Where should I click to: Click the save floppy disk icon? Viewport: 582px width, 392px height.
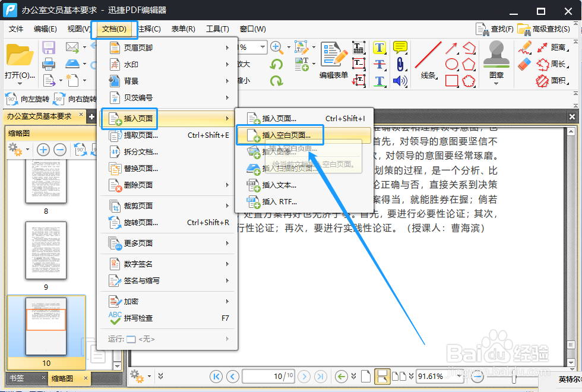[x=49, y=48]
